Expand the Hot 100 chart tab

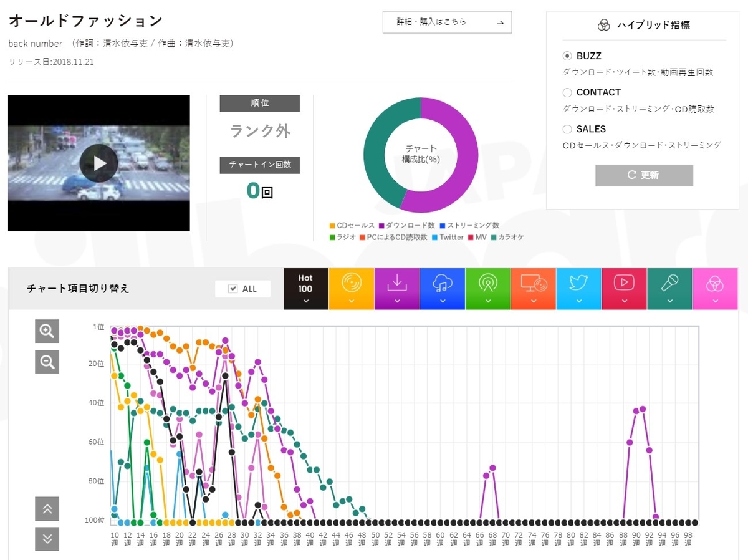click(x=306, y=289)
